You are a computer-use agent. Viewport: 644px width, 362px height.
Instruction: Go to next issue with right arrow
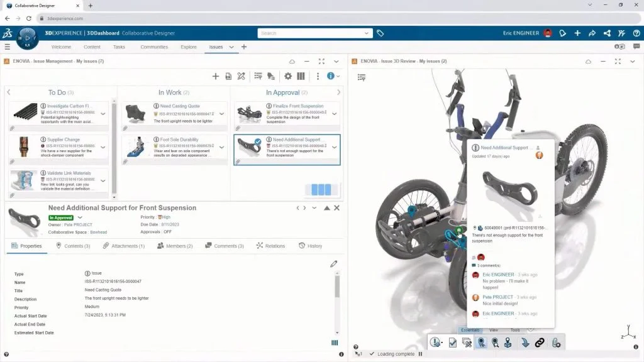(x=304, y=208)
